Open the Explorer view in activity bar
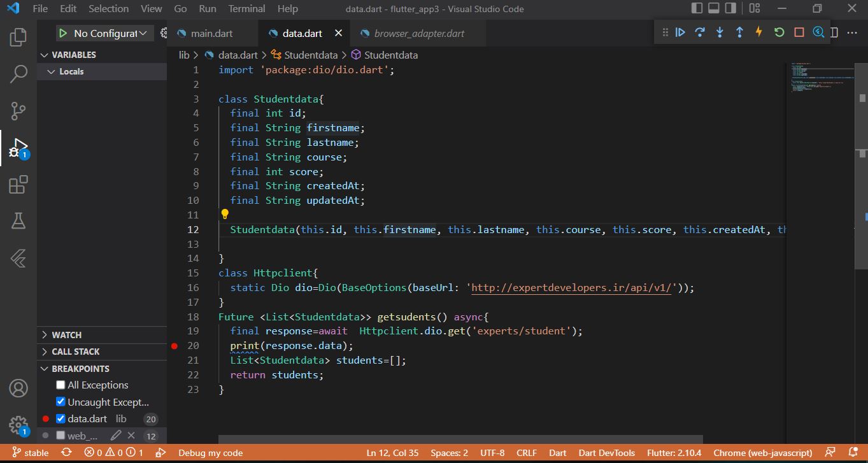Viewport: 868px width, 463px height. tap(18, 38)
